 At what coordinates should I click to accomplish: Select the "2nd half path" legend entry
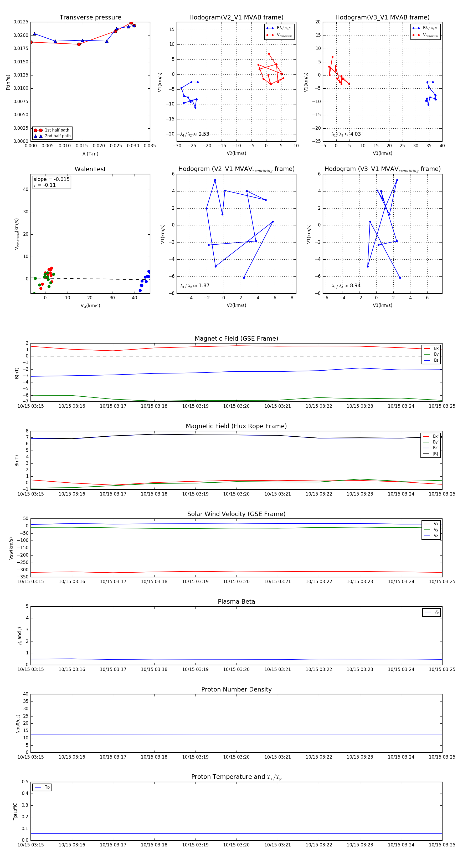(x=52, y=136)
